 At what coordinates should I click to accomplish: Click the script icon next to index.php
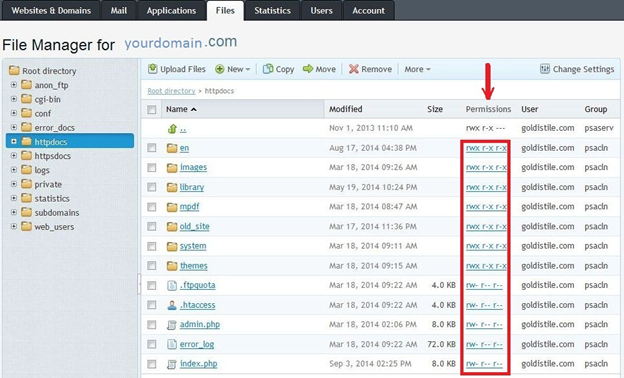tap(172, 364)
